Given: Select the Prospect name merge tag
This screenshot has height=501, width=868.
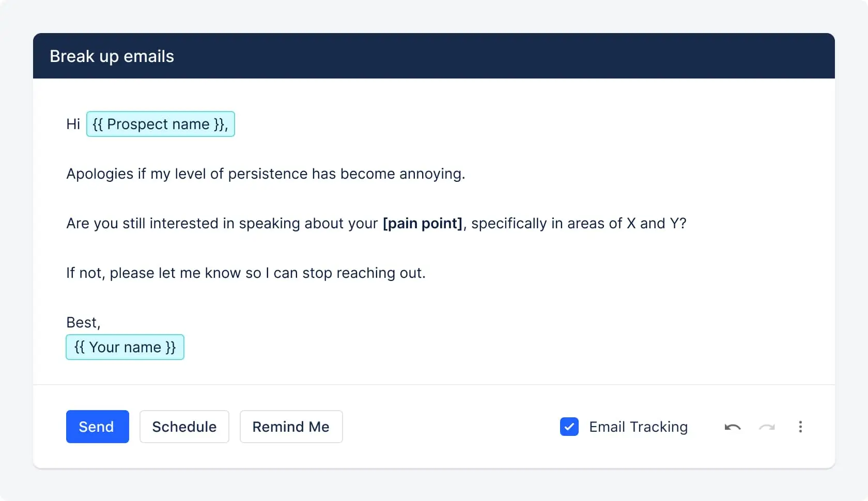Looking at the screenshot, I should [x=160, y=124].
